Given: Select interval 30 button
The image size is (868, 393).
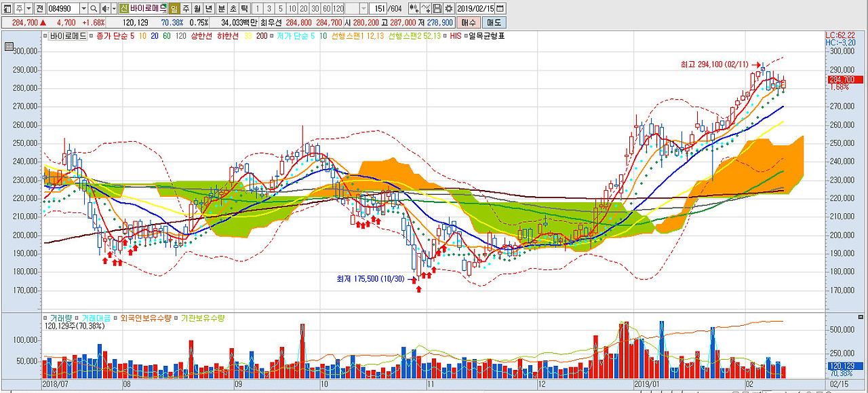Looking at the screenshot, I should click(x=315, y=9).
